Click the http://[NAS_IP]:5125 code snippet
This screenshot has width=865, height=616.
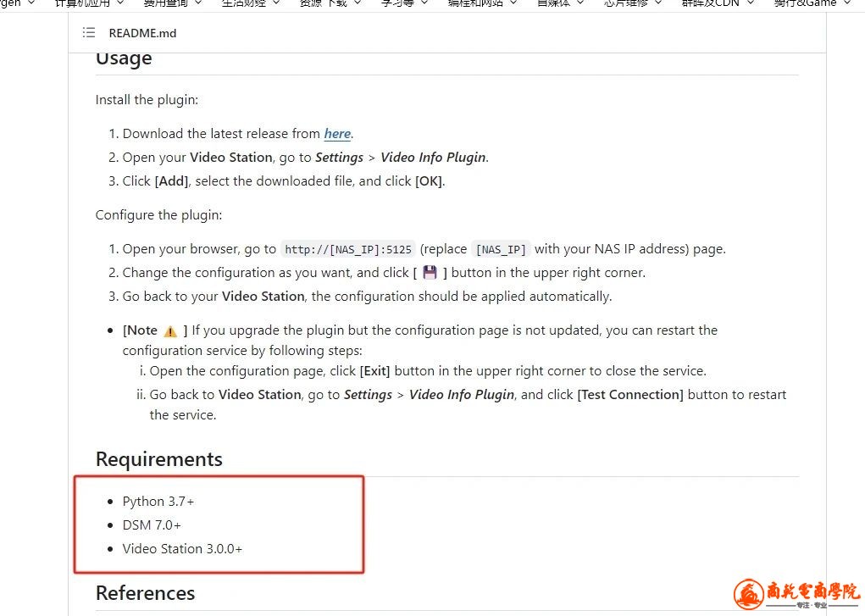[348, 249]
